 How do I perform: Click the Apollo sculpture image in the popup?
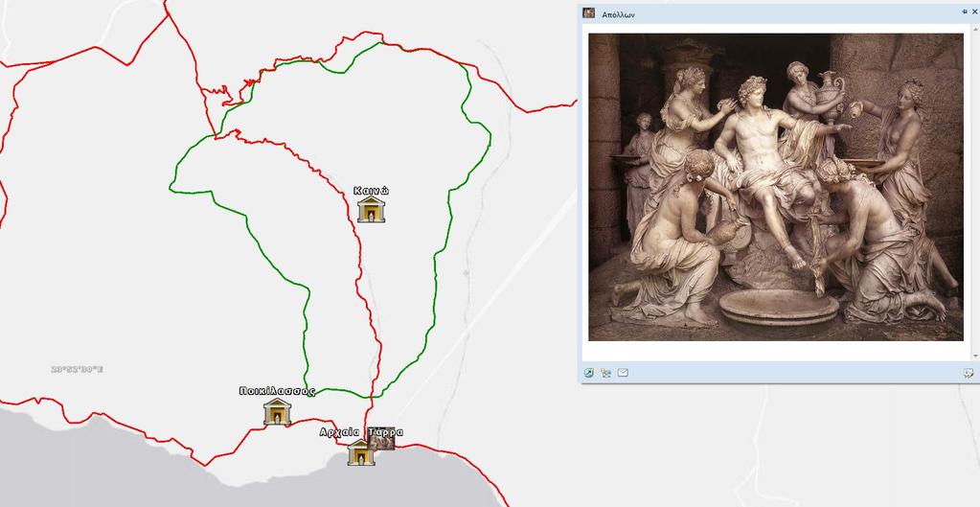click(776, 187)
